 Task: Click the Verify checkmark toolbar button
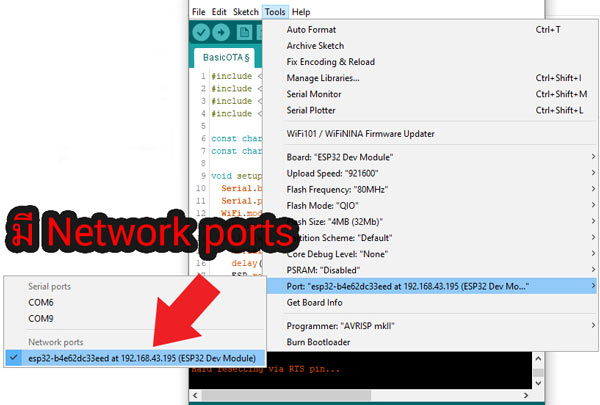201,33
